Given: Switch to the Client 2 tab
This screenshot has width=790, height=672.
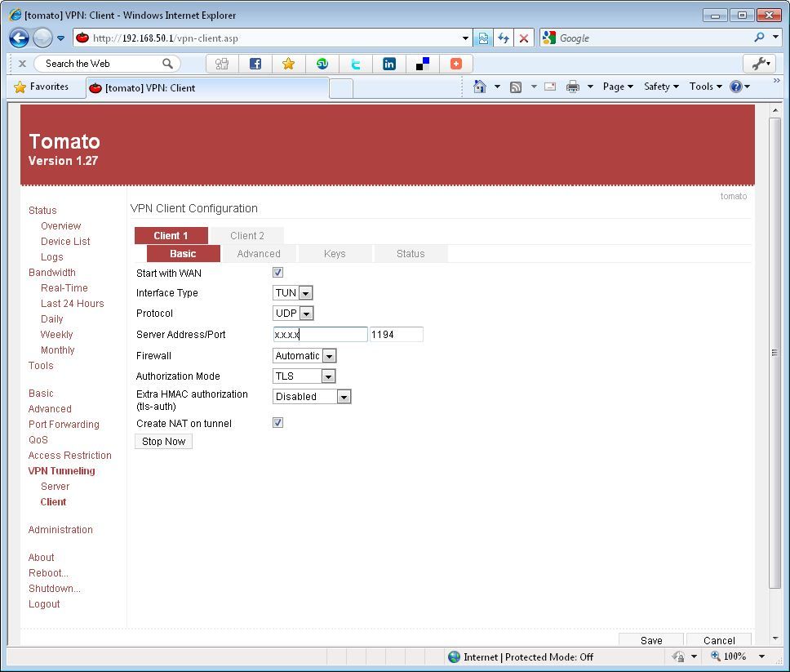Looking at the screenshot, I should pyautogui.click(x=246, y=234).
